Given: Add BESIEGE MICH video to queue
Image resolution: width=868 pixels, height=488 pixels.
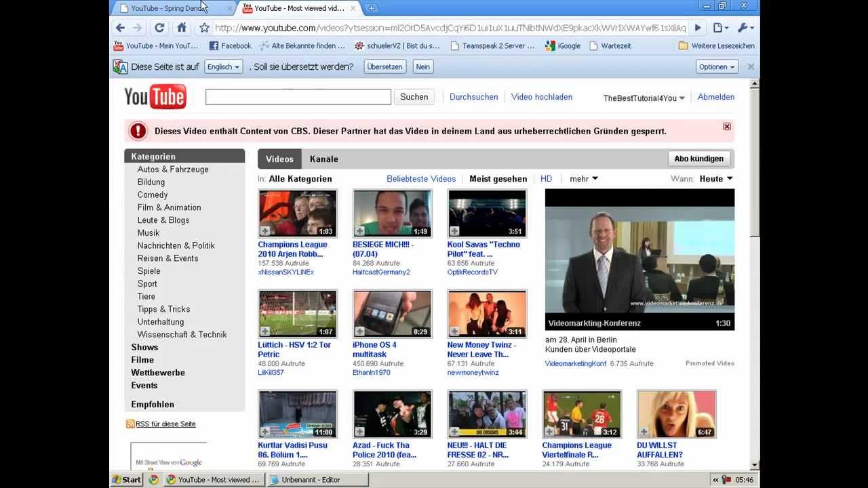Looking at the screenshot, I should coord(360,231).
